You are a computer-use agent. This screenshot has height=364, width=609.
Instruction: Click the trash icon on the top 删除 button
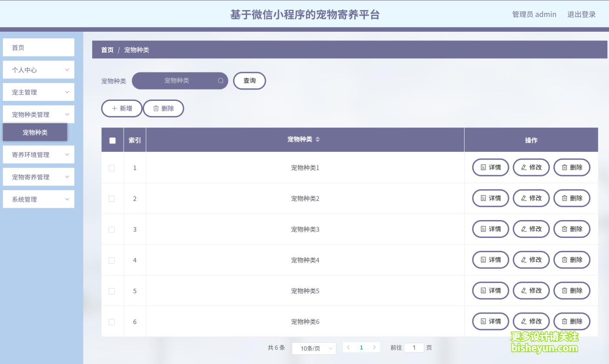[x=156, y=108]
